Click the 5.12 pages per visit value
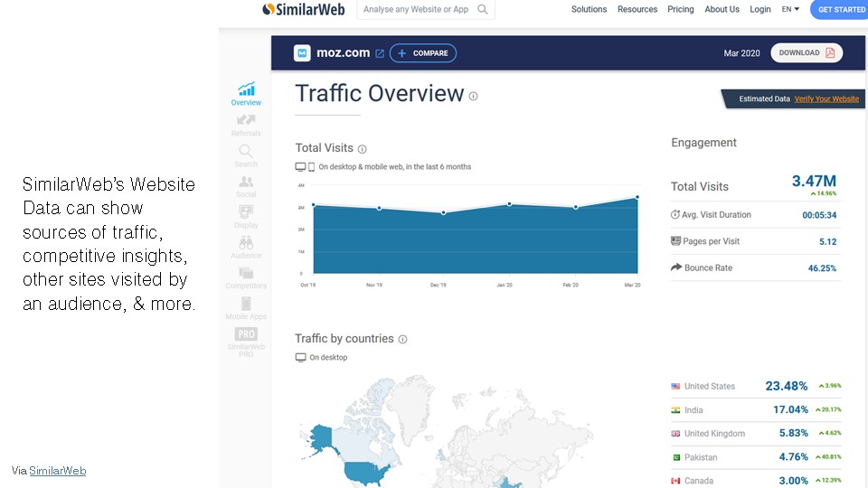This screenshot has height=488, width=868. click(827, 242)
